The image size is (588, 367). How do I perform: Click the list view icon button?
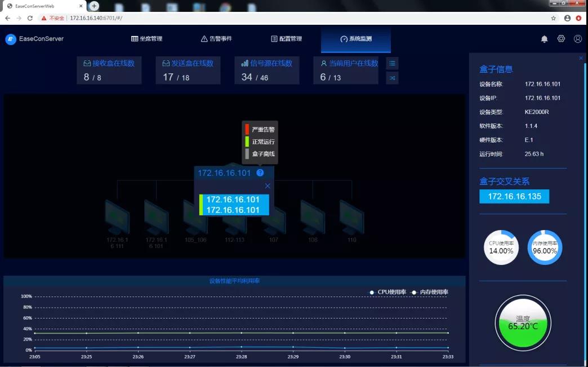coord(392,63)
